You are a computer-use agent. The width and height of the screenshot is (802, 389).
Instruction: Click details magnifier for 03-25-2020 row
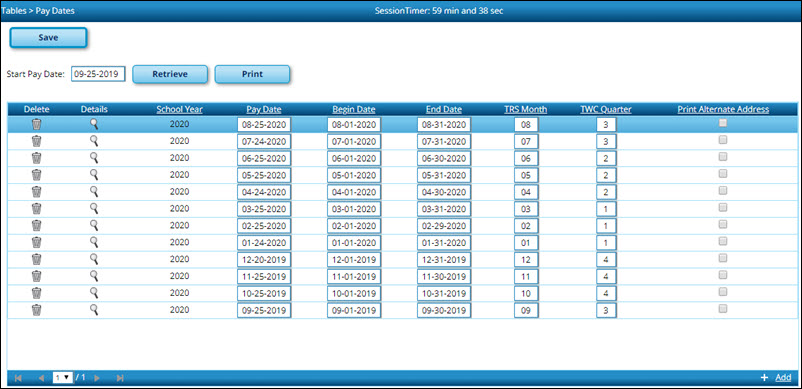(94, 208)
